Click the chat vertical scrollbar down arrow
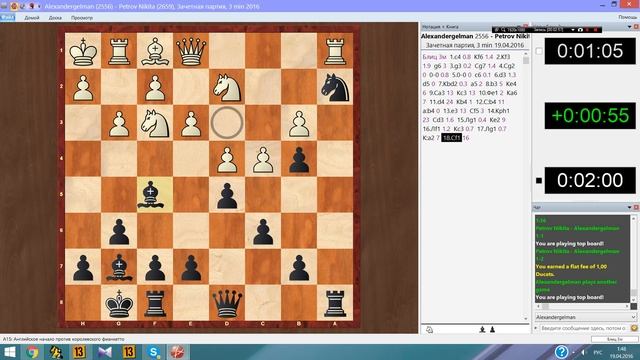The width and height of the screenshot is (640, 360). tap(633, 299)
